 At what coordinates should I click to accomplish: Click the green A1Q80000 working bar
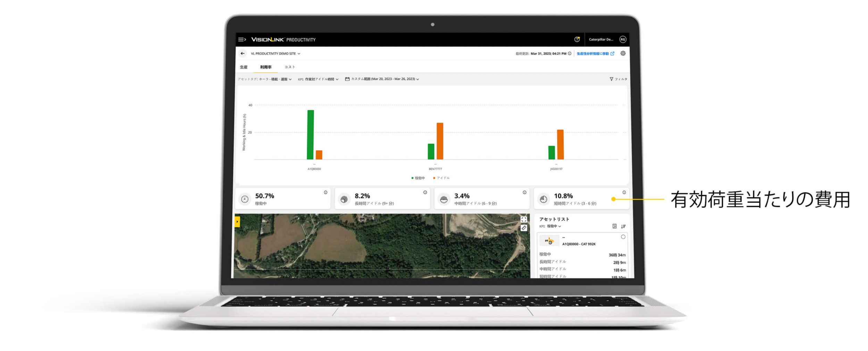coord(310,135)
